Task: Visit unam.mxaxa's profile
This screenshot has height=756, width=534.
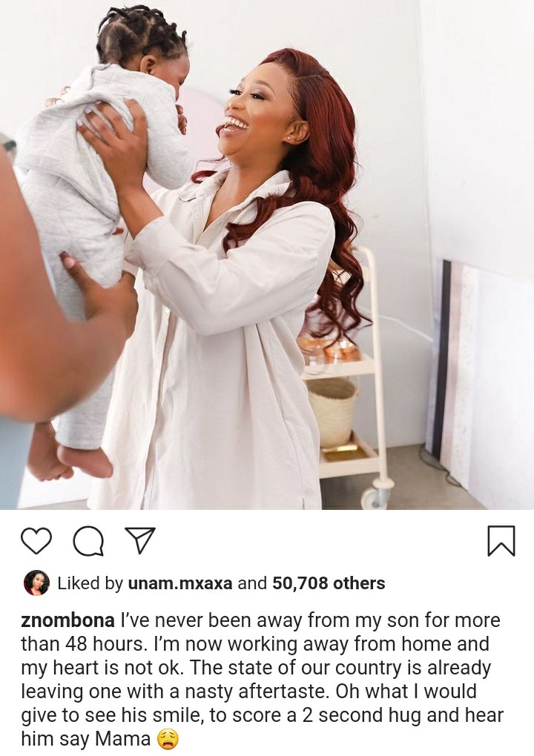Action: pos(180,583)
